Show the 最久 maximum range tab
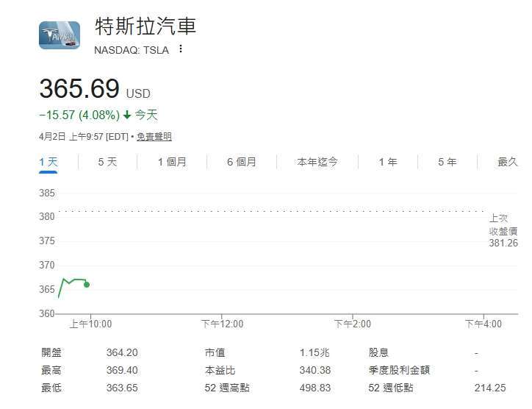The height and width of the screenshot is (409, 532). (507, 162)
